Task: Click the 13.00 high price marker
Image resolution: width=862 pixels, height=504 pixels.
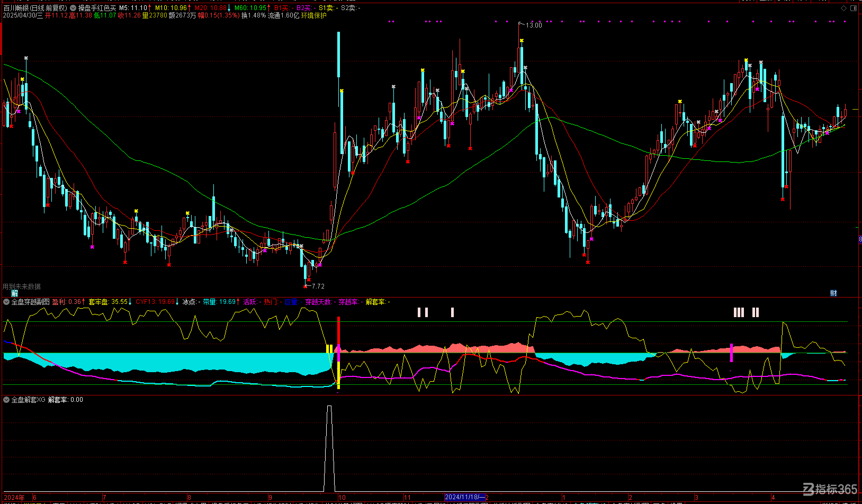Action: [x=534, y=25]
